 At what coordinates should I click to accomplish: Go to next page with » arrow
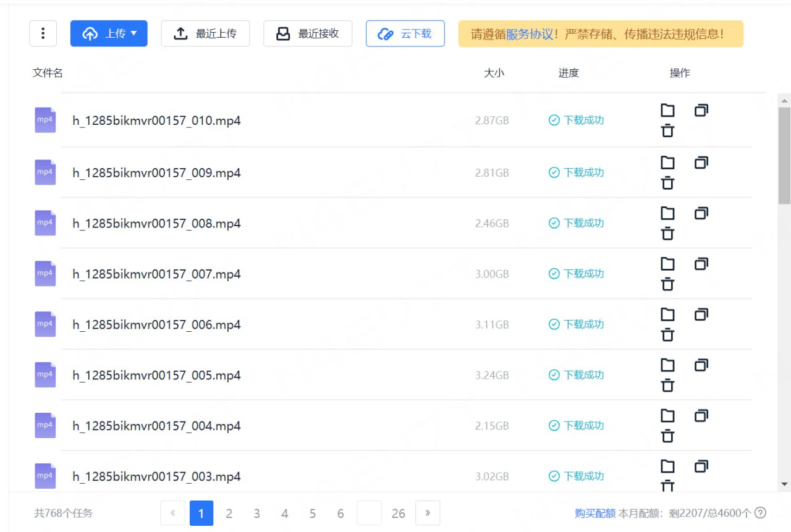coord(428,513)
